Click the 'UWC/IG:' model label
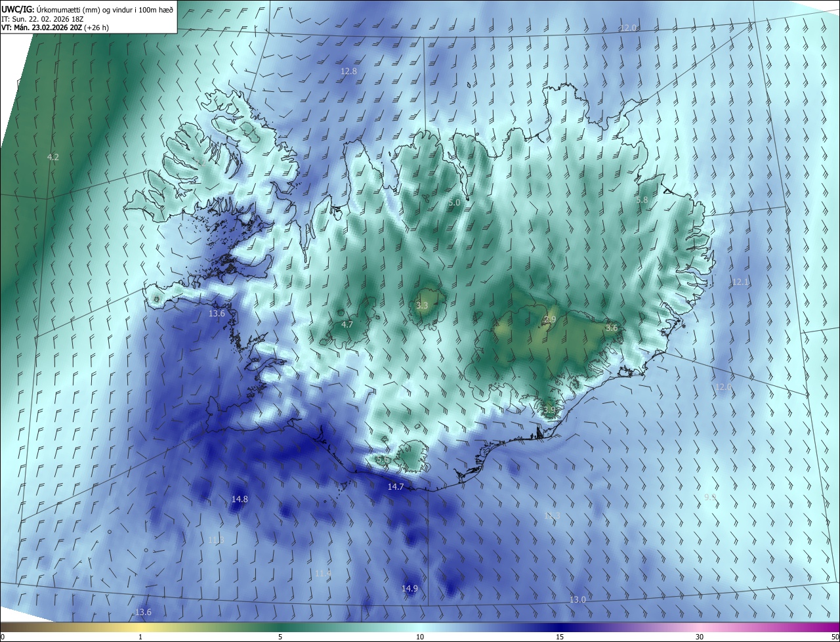This screenshot has height=642, width=840. 18,9
